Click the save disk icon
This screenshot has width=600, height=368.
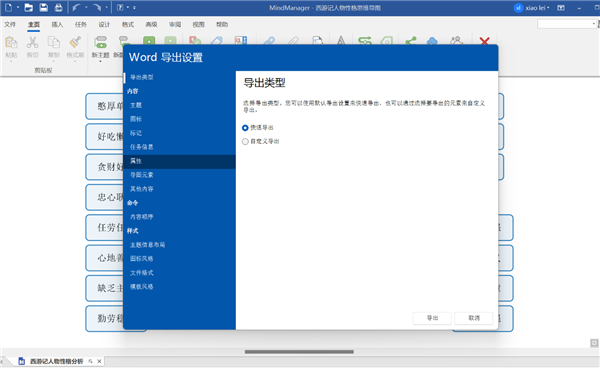pos(44,7)
